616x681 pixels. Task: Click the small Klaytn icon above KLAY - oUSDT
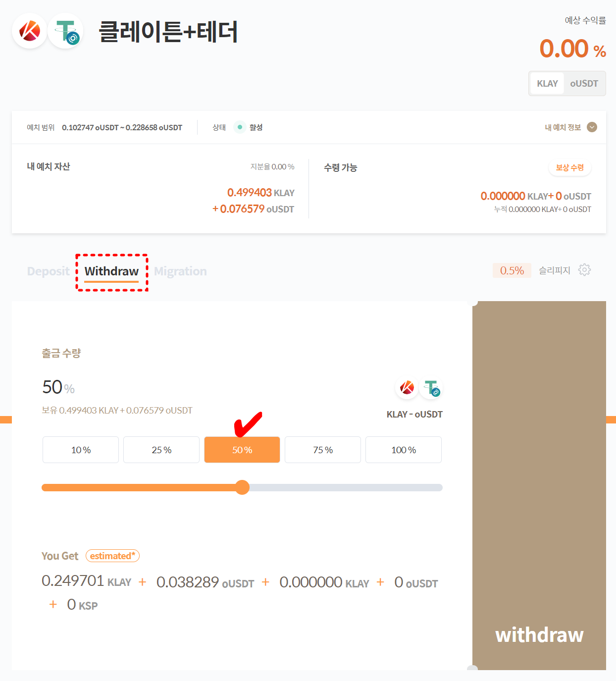pos(407,388)
